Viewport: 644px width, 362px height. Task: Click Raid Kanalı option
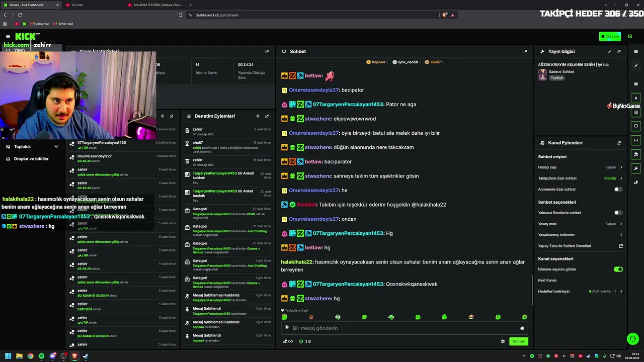tap(547, 281)
